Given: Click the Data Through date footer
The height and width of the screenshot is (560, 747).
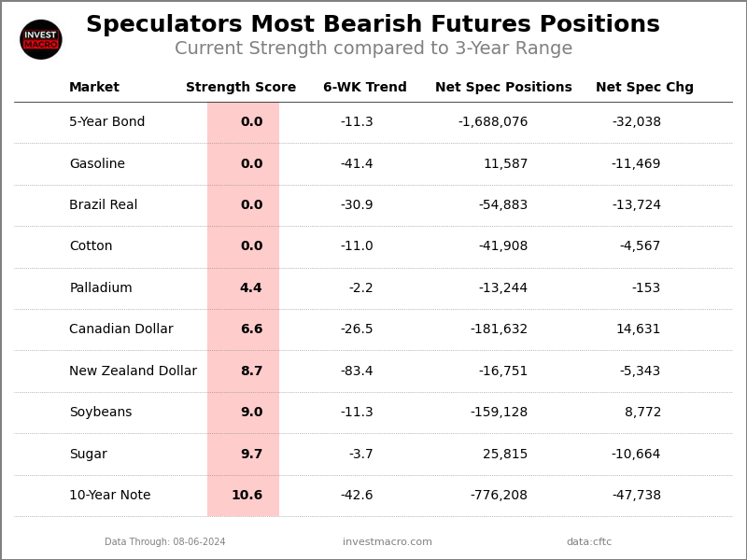Looking at the screenshot, I should pyautogui.click(x=165, y=542).
